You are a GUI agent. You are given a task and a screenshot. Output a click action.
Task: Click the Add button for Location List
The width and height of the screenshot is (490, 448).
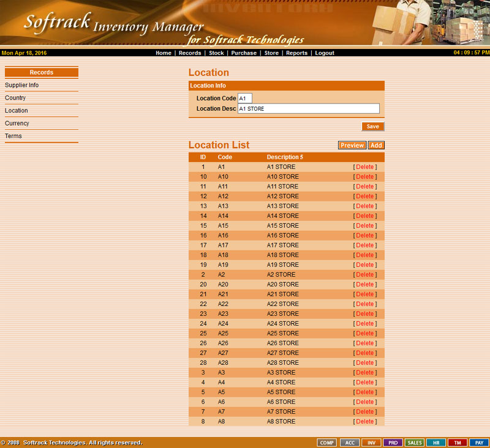[376, 146]
